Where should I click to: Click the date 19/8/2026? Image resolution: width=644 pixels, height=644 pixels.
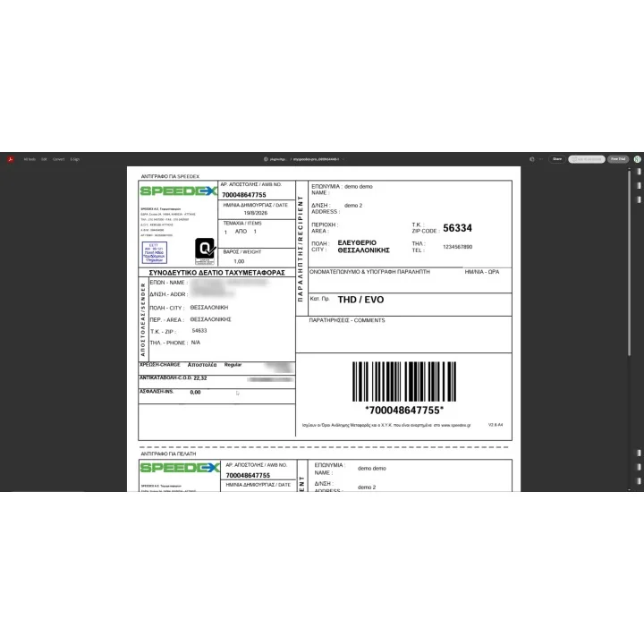pyautogui.click(x=256, y=213)
